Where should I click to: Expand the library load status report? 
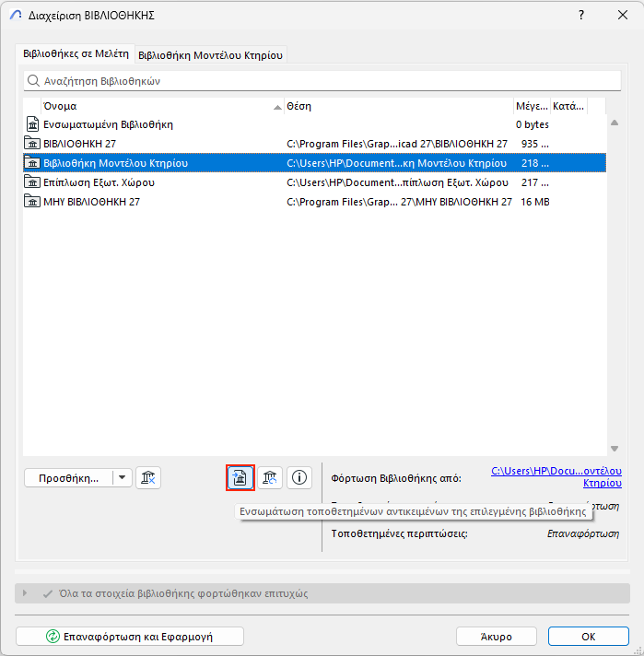[25, 593]
